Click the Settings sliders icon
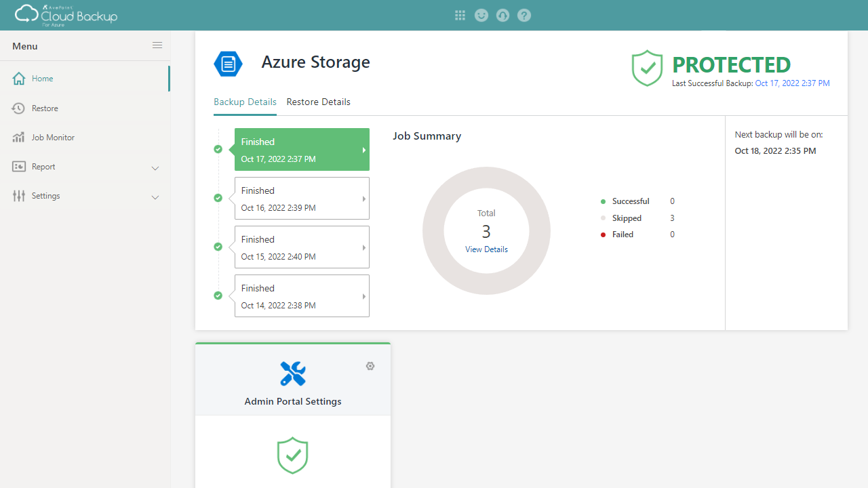The width and height of the screenshot is (868, 488). tap(19, 196)
